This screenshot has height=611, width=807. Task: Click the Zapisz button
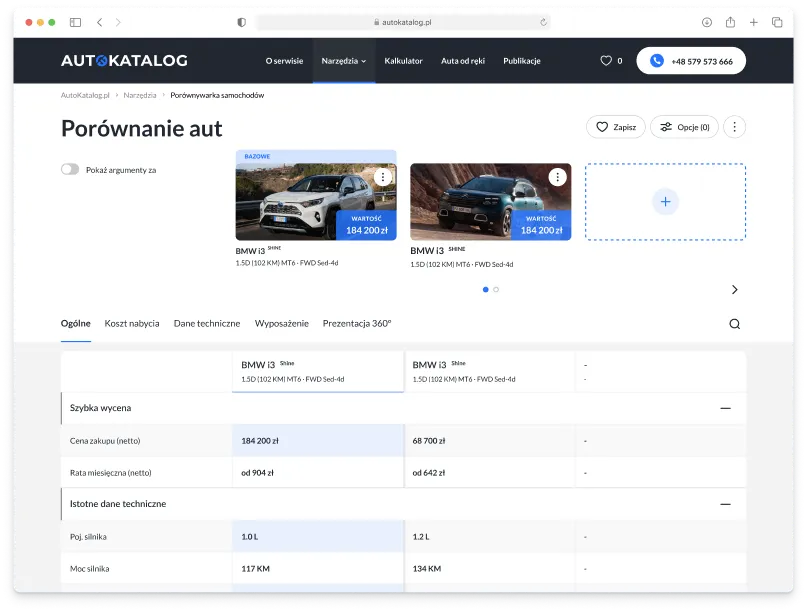(615, 127)
